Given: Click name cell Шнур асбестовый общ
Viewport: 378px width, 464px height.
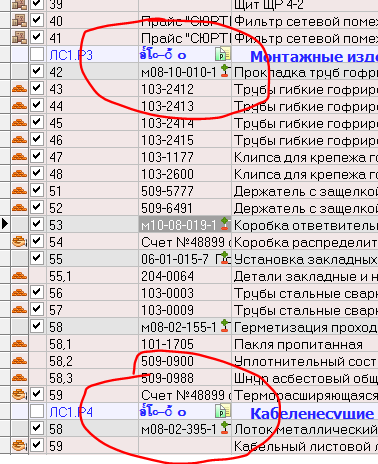Looking at the screenshot, I should pyautogui.click(x=305, y=378).
